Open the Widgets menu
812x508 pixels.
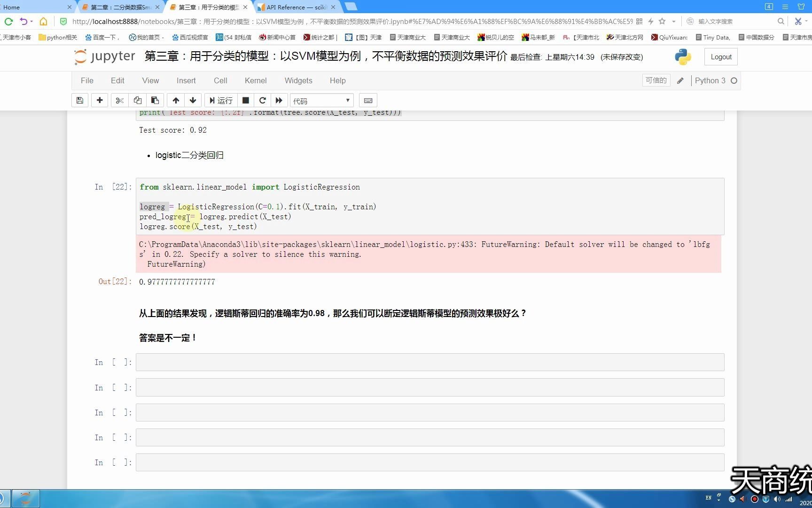[x=298, y=80]
